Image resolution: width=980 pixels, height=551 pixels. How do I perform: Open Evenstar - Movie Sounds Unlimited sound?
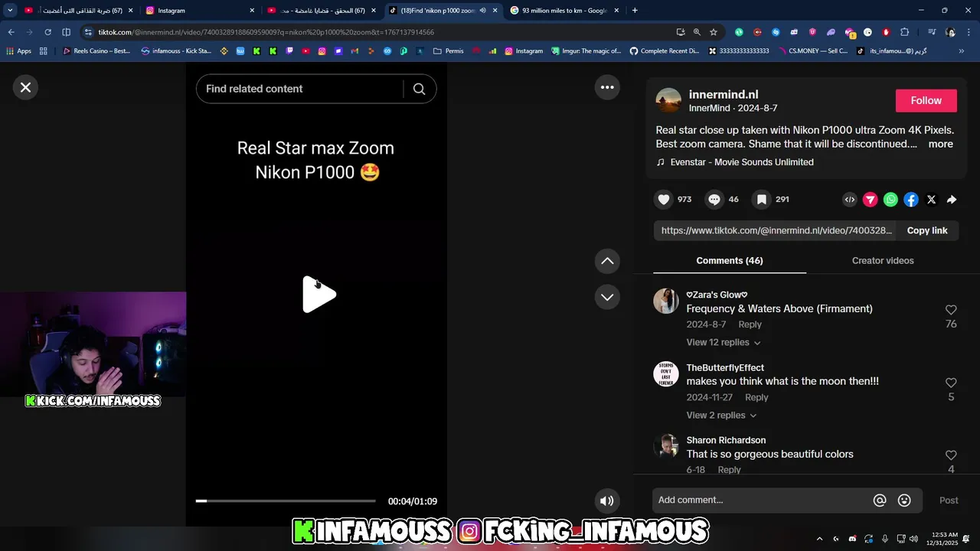pos(742,162)
